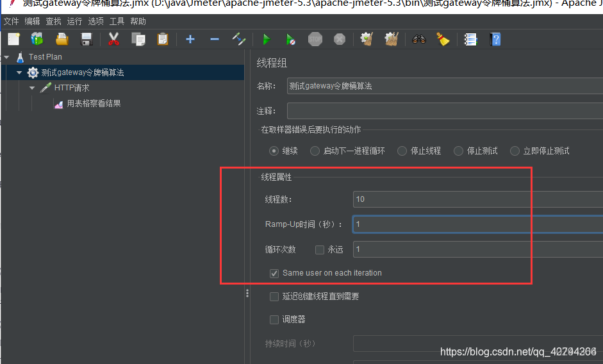Viewport: 603px width, 364px height.
Task: Click Start no pauses icon
Action: click(x=291, y=39)
